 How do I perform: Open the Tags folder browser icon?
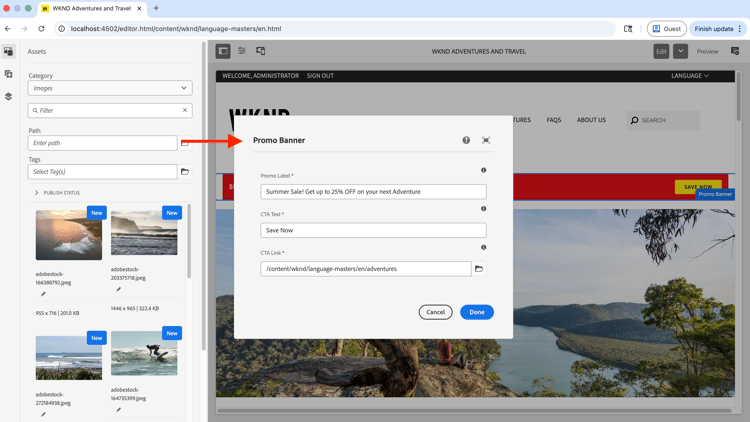(x=185, y=172)
